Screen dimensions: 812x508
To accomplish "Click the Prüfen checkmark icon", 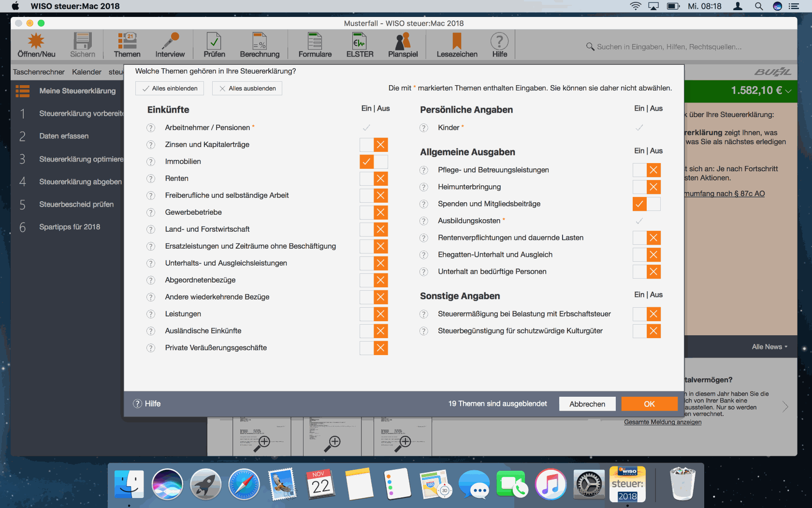I will coord(214,45).
